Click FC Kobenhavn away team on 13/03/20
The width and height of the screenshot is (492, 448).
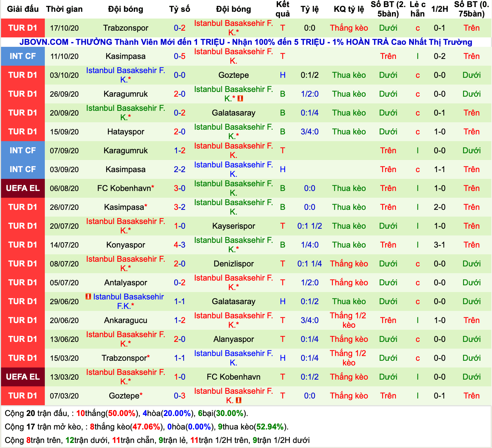[x=234, y=377]
